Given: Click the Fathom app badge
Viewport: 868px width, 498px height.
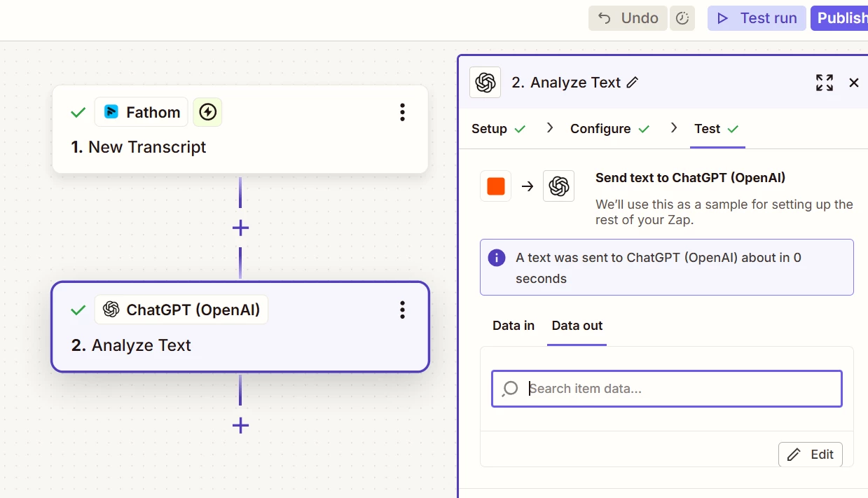Looking at the screenshot, I should 142,112.
